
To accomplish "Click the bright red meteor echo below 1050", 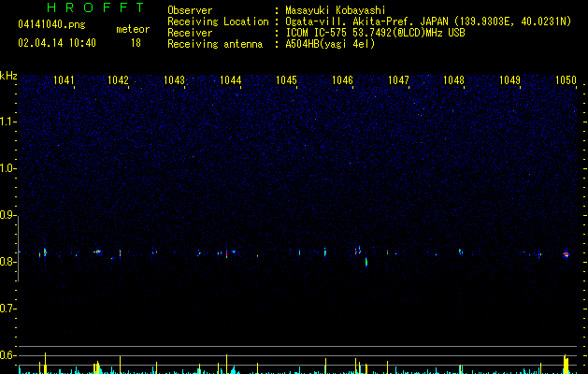I will (566, 254).
